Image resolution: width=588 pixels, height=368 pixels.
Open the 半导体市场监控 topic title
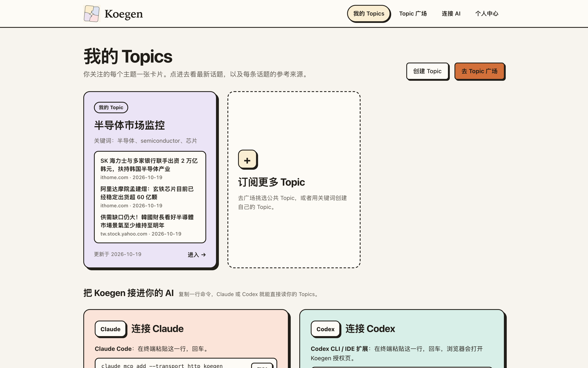pyautogui.click(x=129, y=125)
